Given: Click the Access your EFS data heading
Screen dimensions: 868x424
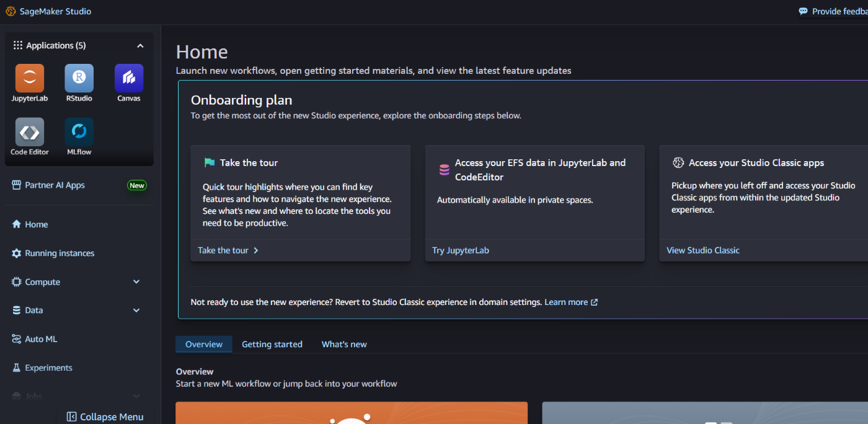Looking at the screenshot, I should [x=540, y=170].
